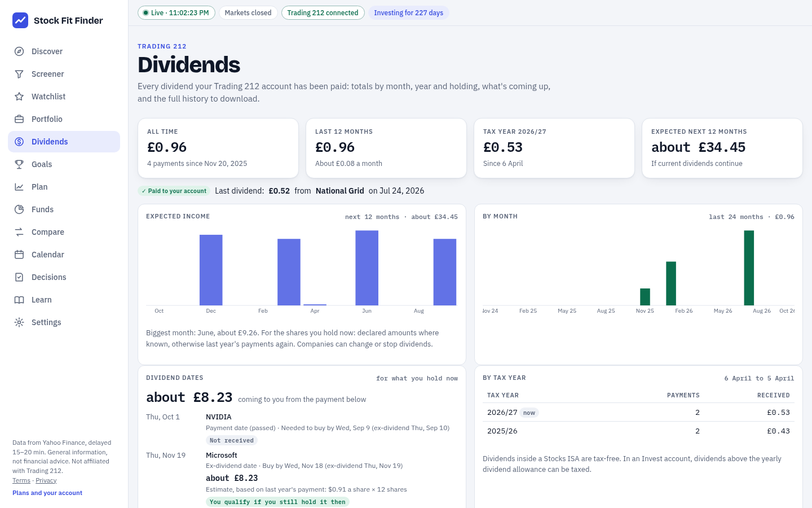The width and height of the screenshot is (812, 508).
Task: Go to Screener in the sidebar
Action: tap(64, 74)
